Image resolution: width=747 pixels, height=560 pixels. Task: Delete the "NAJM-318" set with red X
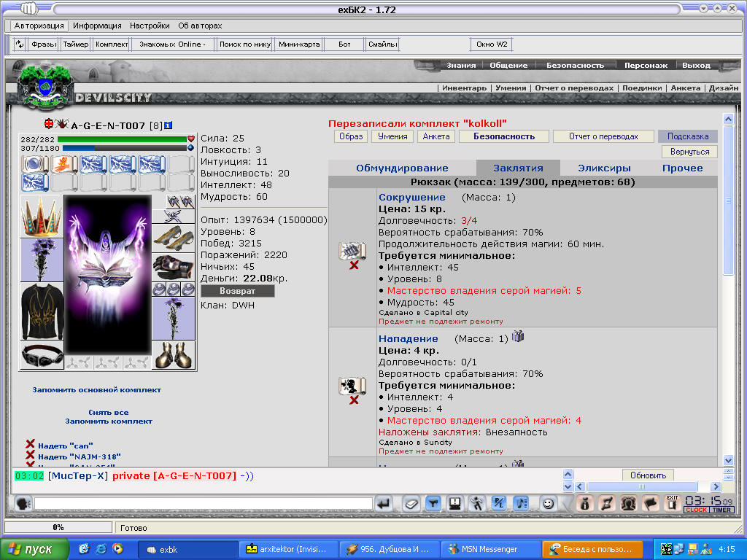tap(30, 455)
